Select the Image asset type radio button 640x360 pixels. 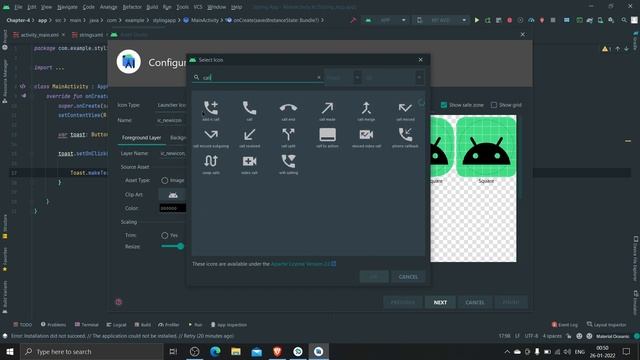[164, 180]
